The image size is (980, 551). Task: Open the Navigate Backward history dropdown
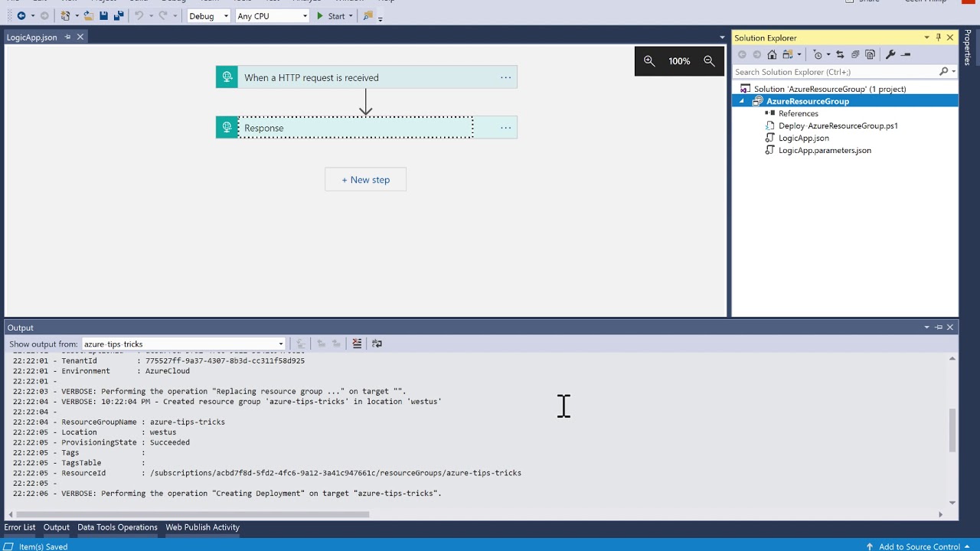(31, 16)
